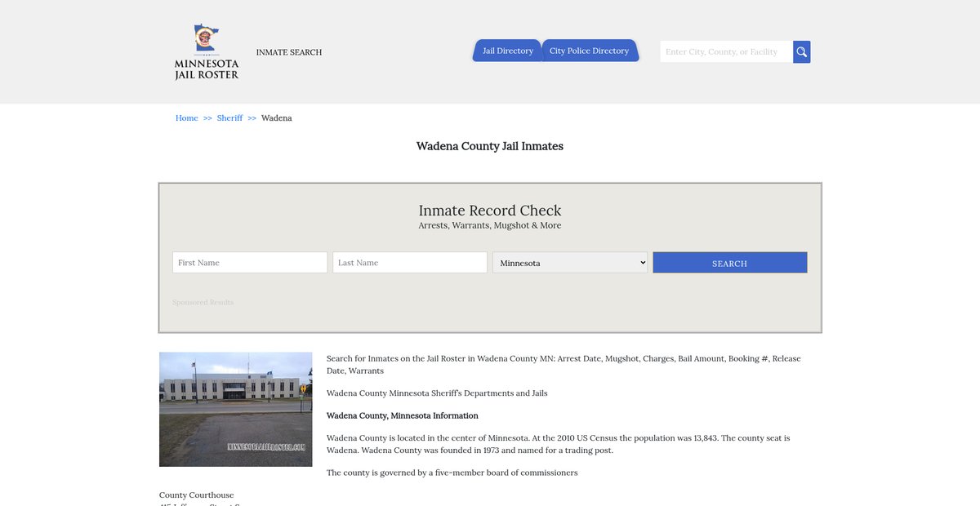Switch to the Jail Directory tab
The height and width of the screenshot is (506, 980).
[507, 51]
